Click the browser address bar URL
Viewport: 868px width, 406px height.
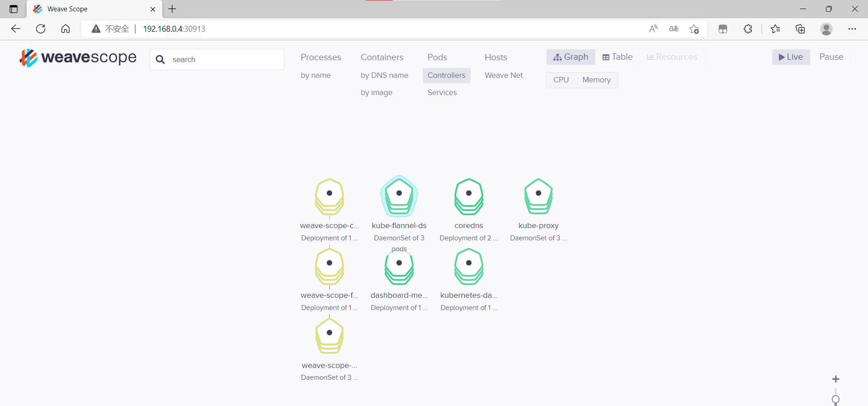pyautogui.click(x=174, y=29)
